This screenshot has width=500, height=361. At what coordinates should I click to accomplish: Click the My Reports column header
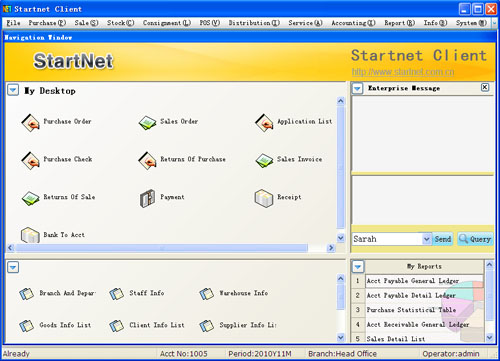[x=424, y=267]
